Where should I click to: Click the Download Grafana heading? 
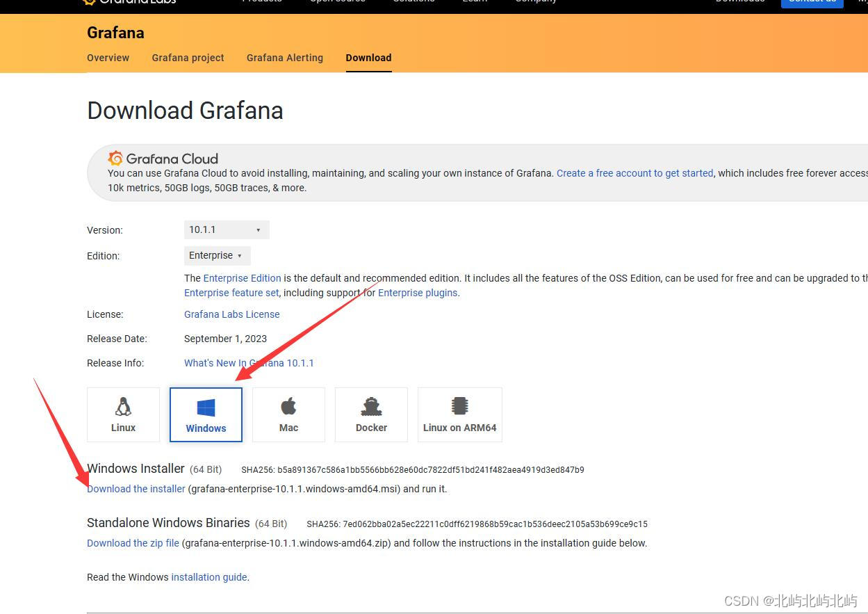[x=185, y=111]
